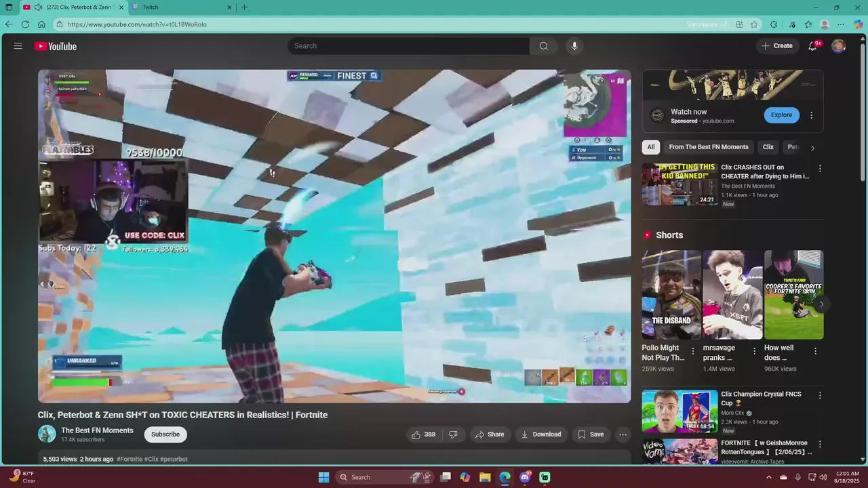The height and width of the screenshot is (488, 868).
Task: Open options menu on sponsored ad card
Action: [x=811, y=115]
